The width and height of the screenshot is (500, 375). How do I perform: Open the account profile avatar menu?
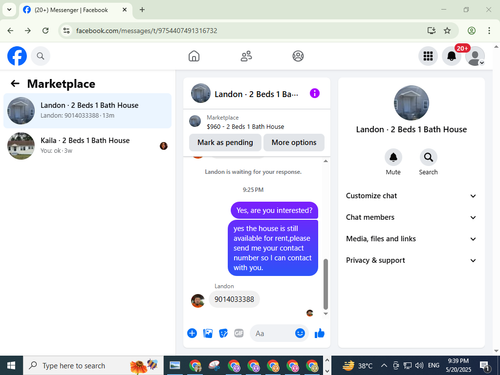pyautogui.click(x=475, y=56)
